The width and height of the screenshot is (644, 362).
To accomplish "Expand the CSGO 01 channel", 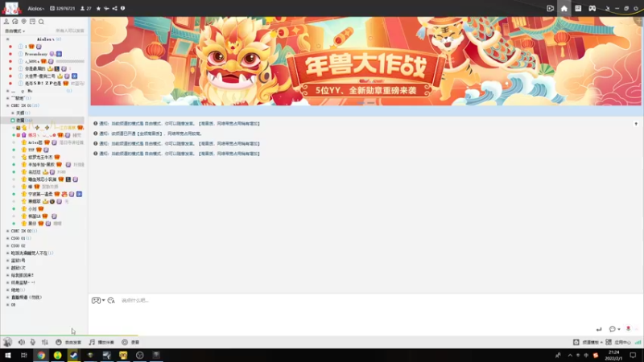I will click(x=7, y=238).
